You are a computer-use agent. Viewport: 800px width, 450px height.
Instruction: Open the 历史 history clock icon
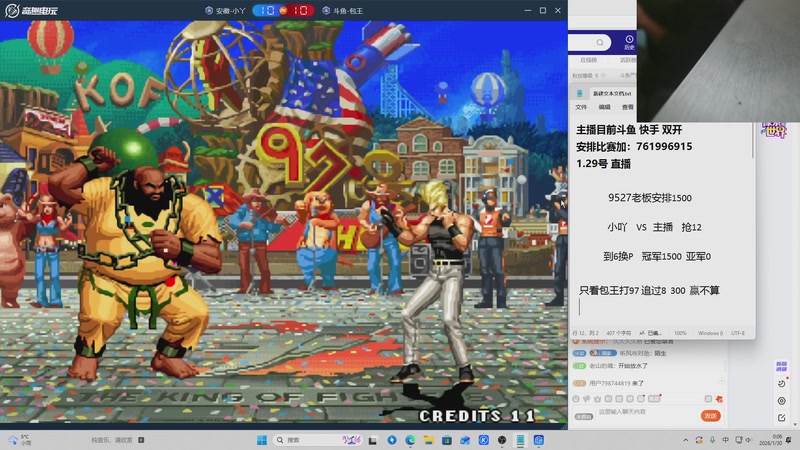tap(629, 42)
